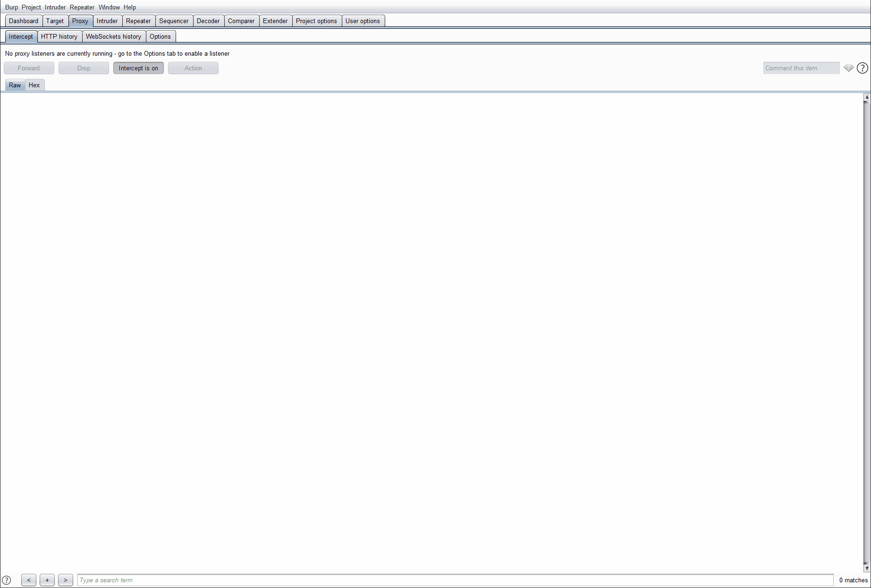
Task: Focus the Comment this item field
Action: click(801, 68)
